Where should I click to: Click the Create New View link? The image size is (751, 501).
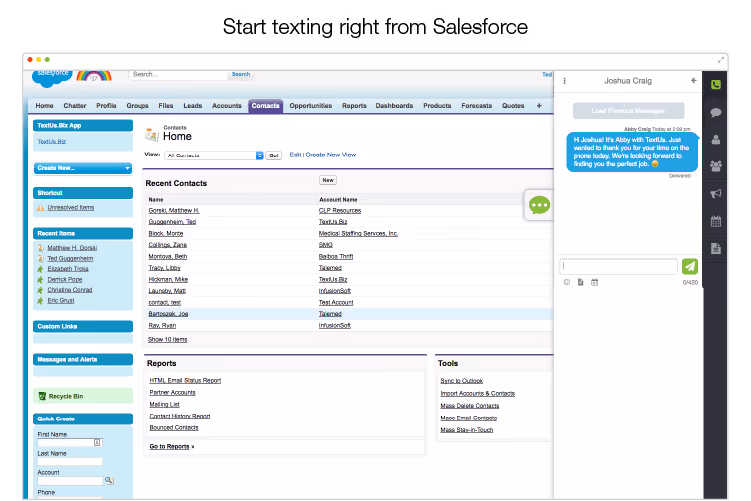(330, 155)
